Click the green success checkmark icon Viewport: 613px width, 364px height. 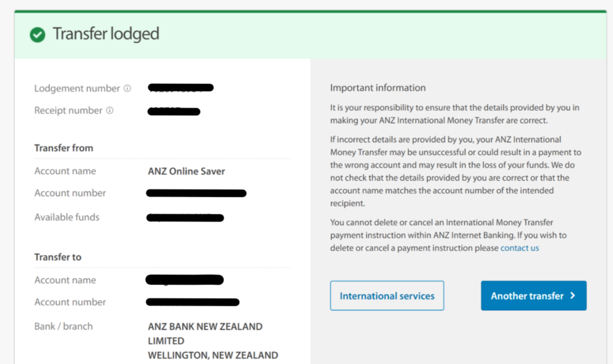(x=38, y=34)
